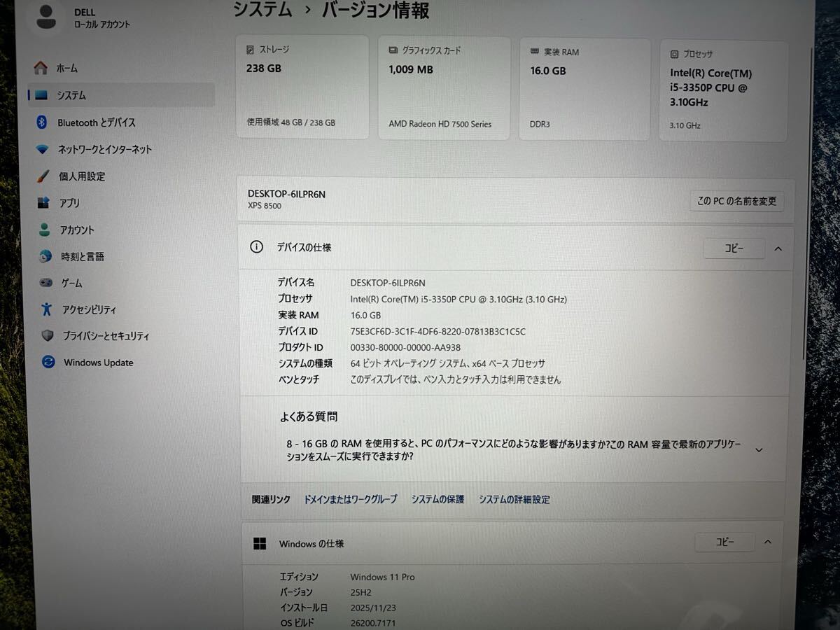Select the プライバシーとセキュリティ shield icon
This screenshot has height=630, width=840.
click(48, 336)
